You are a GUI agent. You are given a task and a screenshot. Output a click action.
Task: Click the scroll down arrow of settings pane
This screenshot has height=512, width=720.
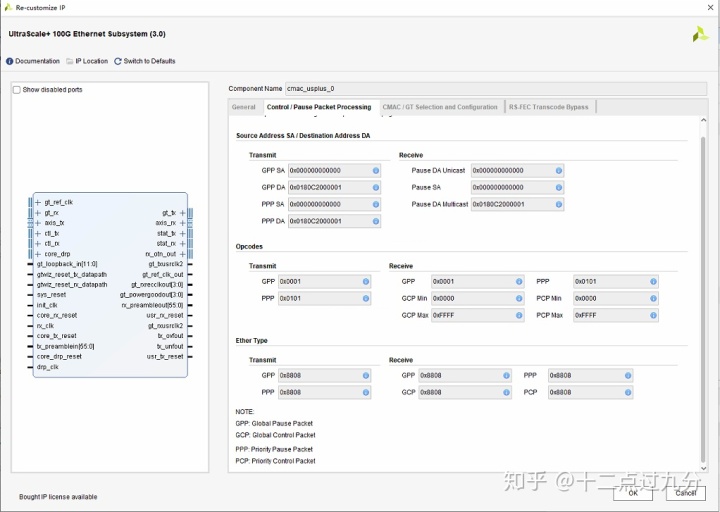703,469
